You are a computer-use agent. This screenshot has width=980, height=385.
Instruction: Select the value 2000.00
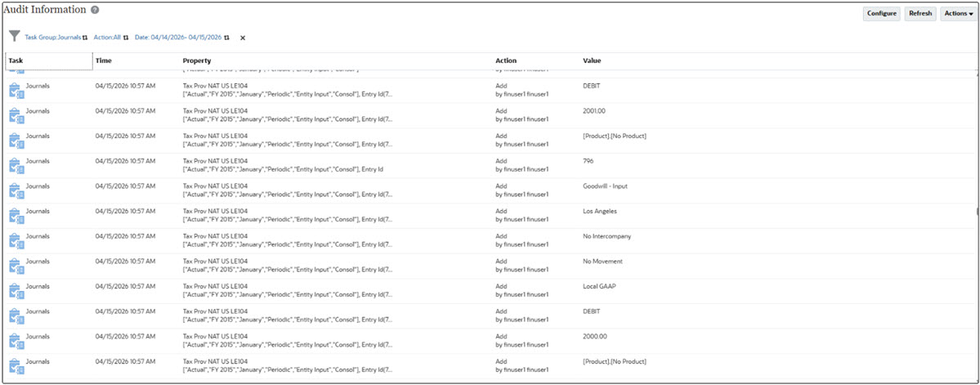[x=593, y=336]
